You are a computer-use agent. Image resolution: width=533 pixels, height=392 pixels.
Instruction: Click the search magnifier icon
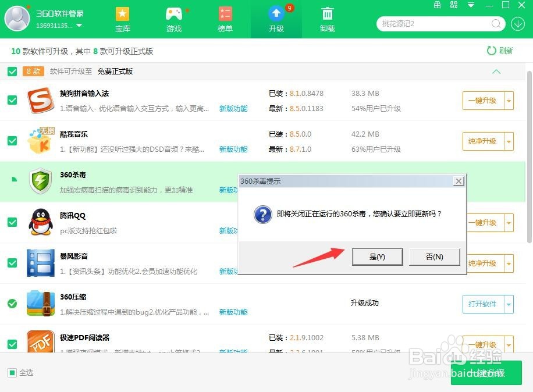pos(496,24)
